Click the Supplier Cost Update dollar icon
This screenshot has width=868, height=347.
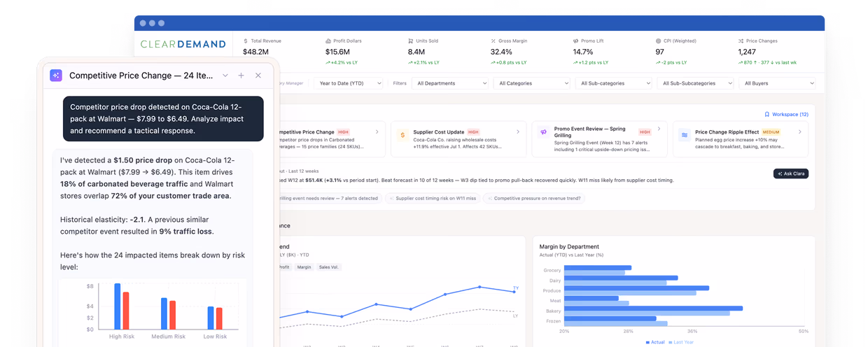click(402, 134)
